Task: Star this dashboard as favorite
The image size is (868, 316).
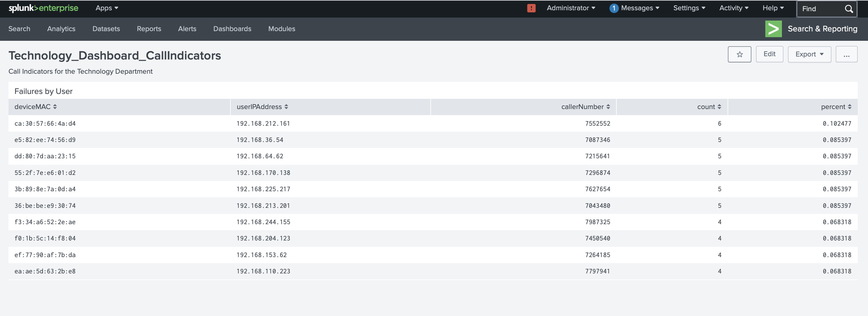Action: click(739, 54)
